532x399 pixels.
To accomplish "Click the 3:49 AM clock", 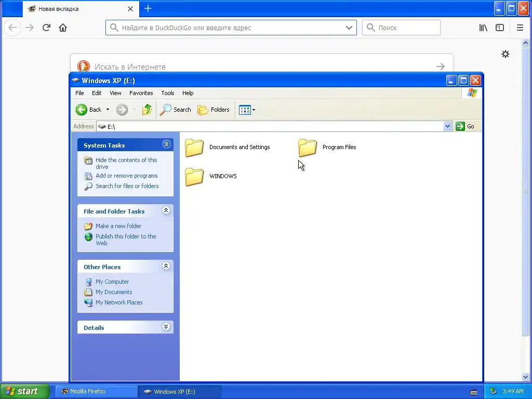I will [x=513, y=391].
